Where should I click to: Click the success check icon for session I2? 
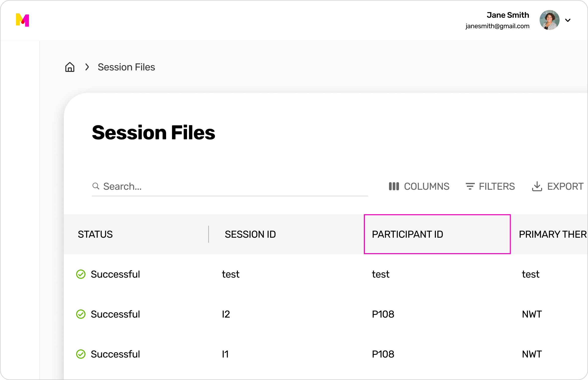tap(81, 314)
